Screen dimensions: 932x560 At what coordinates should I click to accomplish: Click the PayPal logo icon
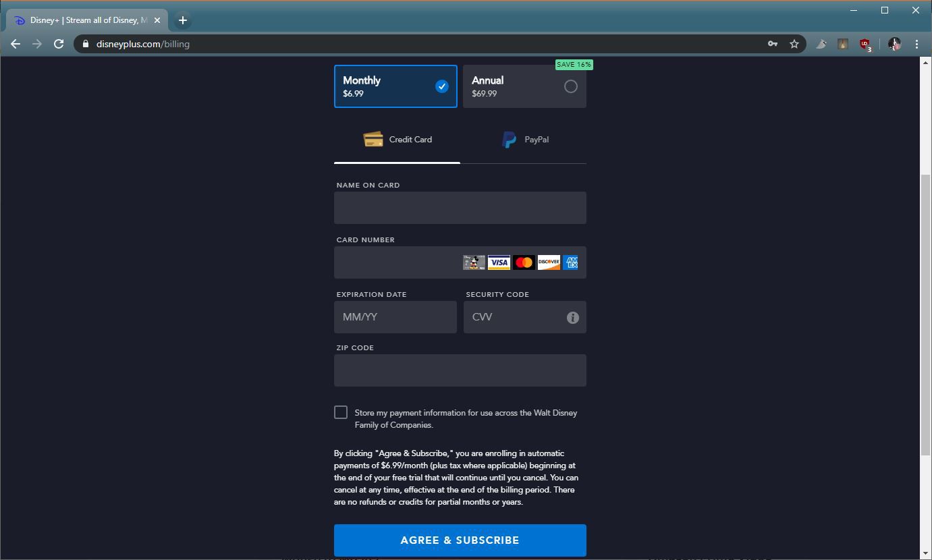[x=510, y=140]
